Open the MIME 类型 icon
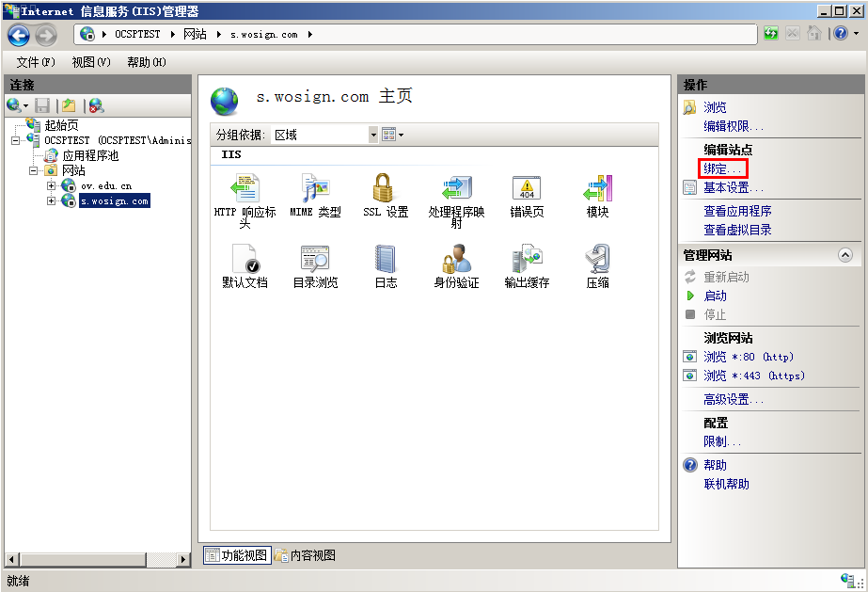868x592 pixels. [315, 189]
